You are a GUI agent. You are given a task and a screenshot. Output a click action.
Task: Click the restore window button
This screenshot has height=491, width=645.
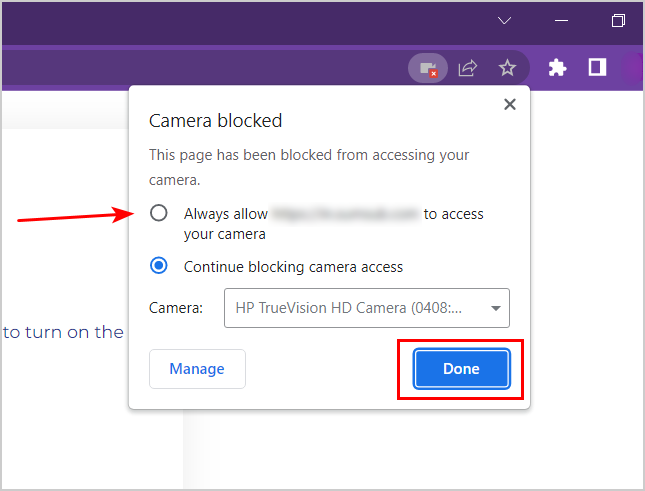click(619, 20)
